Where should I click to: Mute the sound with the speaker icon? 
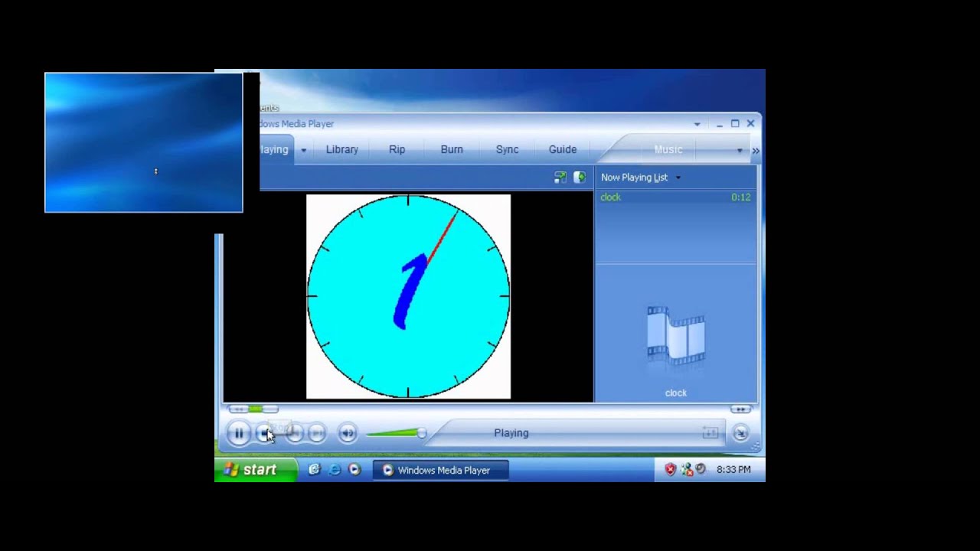tap(347, 433)
